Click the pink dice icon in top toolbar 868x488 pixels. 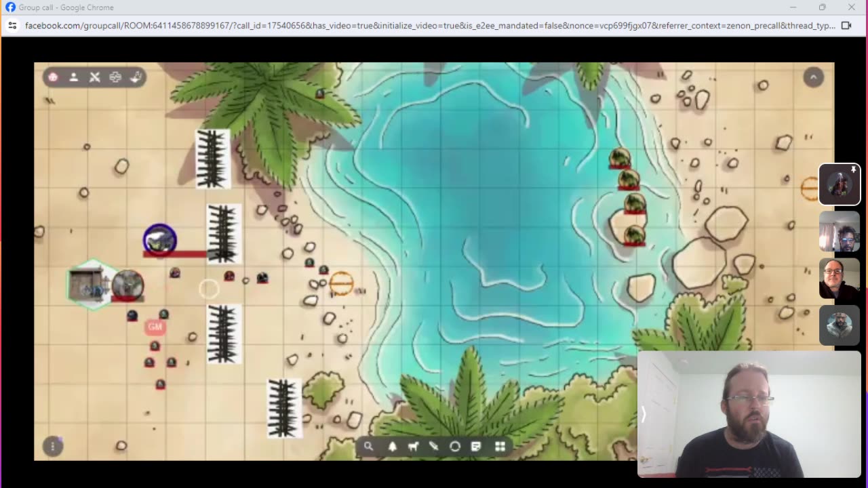point(53,77)
